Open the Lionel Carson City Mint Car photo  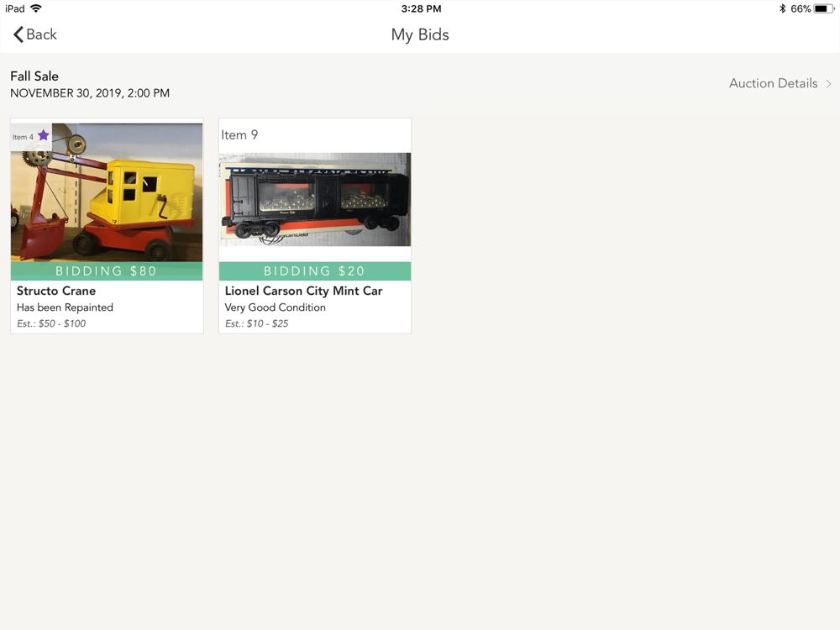tap(315, 199)
